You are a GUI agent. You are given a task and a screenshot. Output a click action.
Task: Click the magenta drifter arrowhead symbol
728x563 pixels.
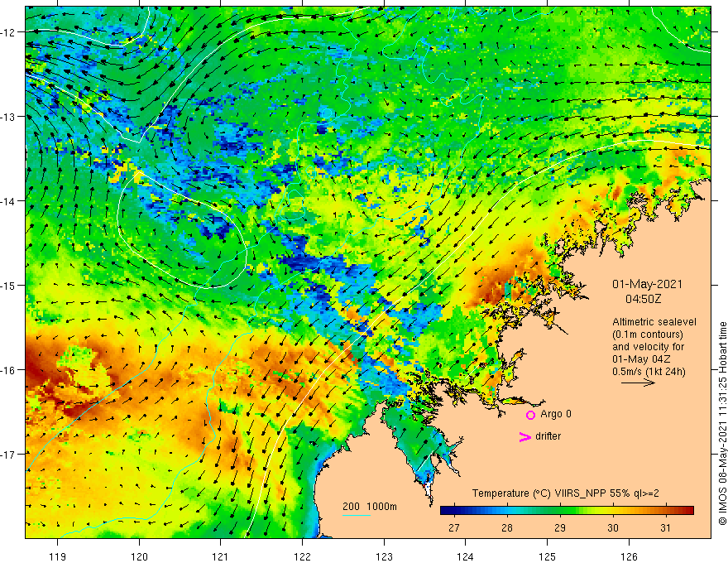525,436
